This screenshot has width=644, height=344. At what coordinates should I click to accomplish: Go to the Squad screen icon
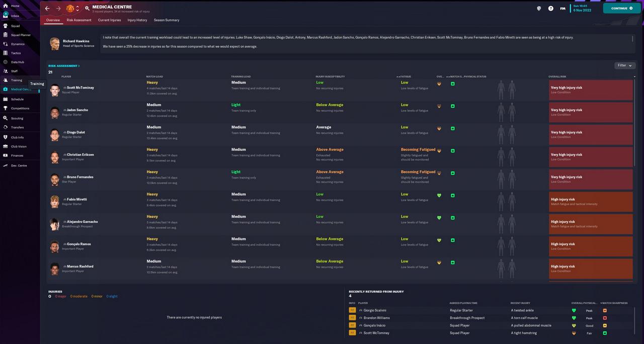coord(6,26)
